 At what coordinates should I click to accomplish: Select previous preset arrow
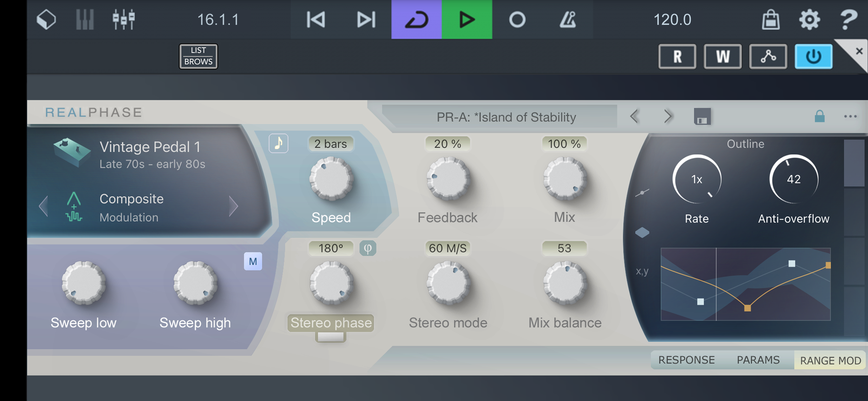point(635,117)
